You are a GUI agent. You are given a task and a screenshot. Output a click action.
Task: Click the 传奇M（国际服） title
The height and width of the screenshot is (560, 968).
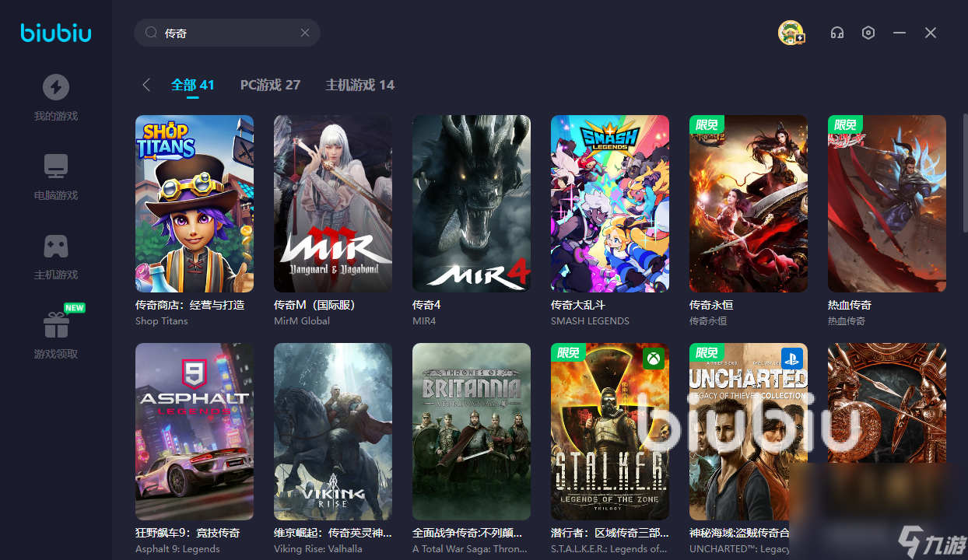314,305
